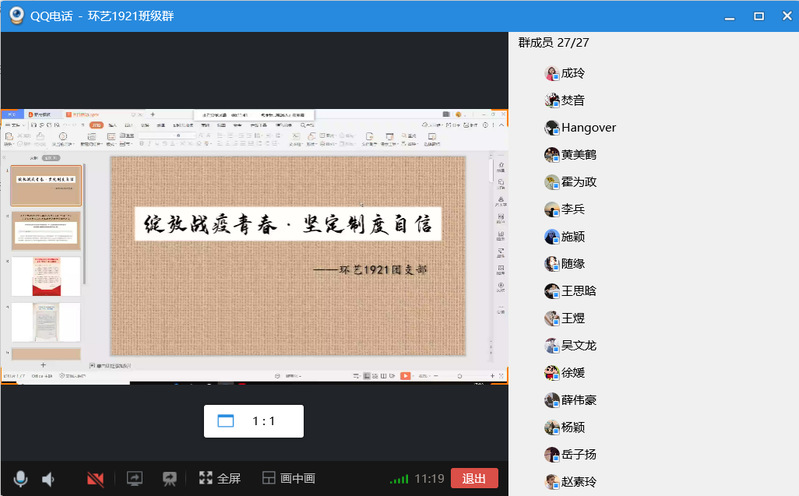
Task: Toggle the speaker volume icon
Action: coord(48,479)
